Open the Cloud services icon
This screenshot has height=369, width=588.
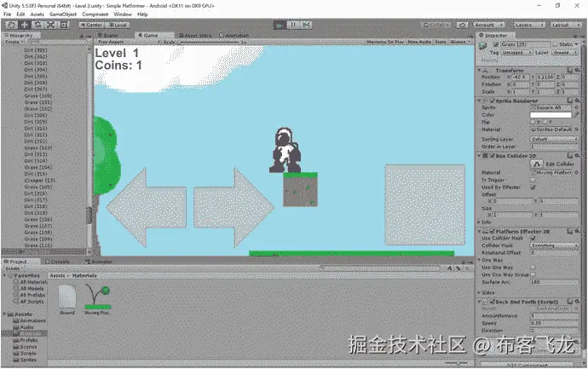tap(462, 25)
